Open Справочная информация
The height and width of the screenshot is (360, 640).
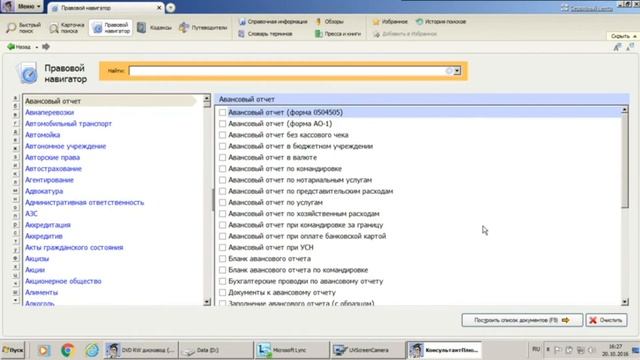[273, 22]
